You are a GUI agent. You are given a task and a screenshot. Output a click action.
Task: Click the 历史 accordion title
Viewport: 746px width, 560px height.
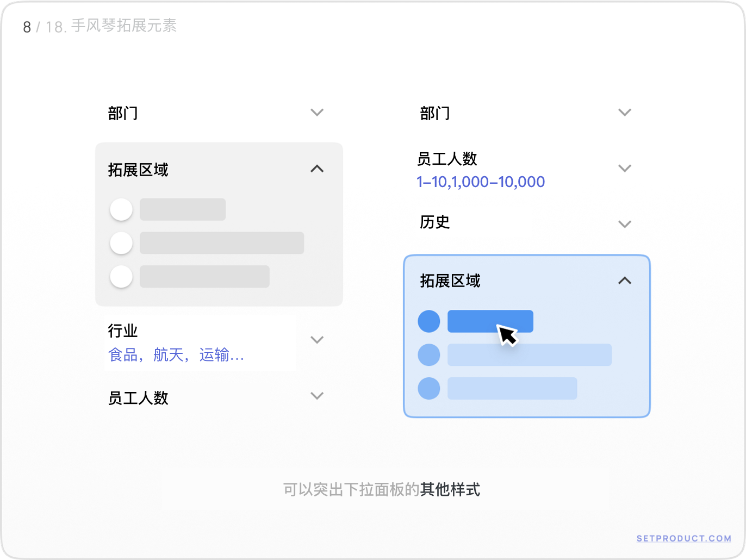[435, 222]
